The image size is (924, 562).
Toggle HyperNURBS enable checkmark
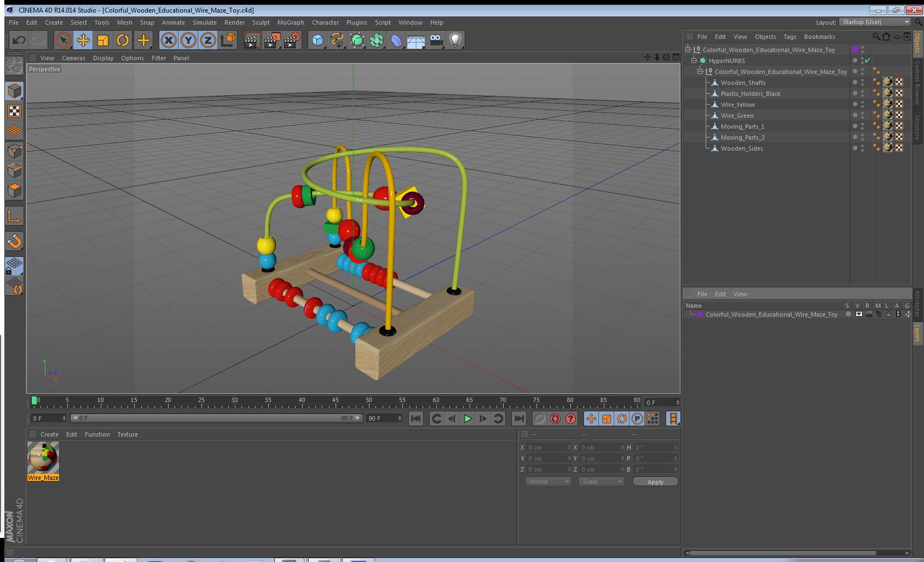pos(868,60)
